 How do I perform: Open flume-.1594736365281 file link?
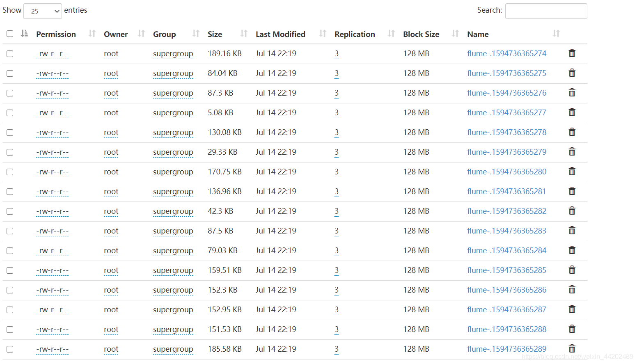point(506,191)
